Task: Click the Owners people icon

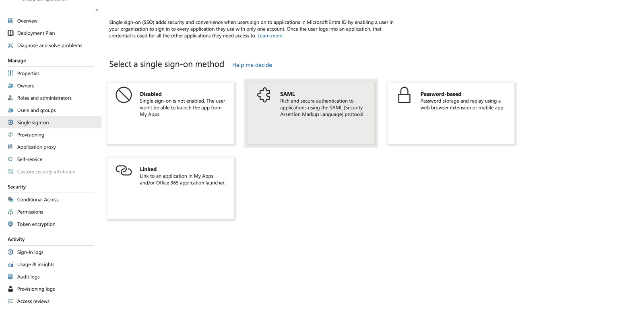Action: (x=10, y=85)
